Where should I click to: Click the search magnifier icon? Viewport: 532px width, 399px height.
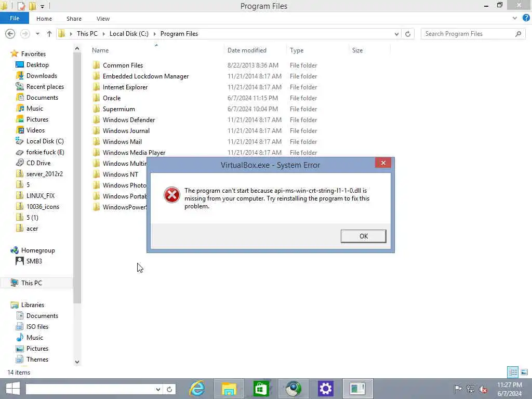(518, 34)
